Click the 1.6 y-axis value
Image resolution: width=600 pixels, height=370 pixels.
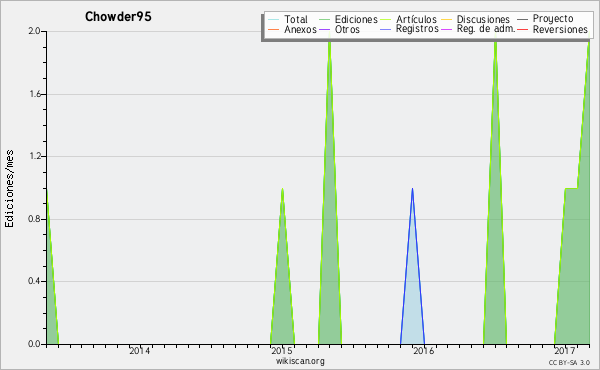(x=34, y=94)
